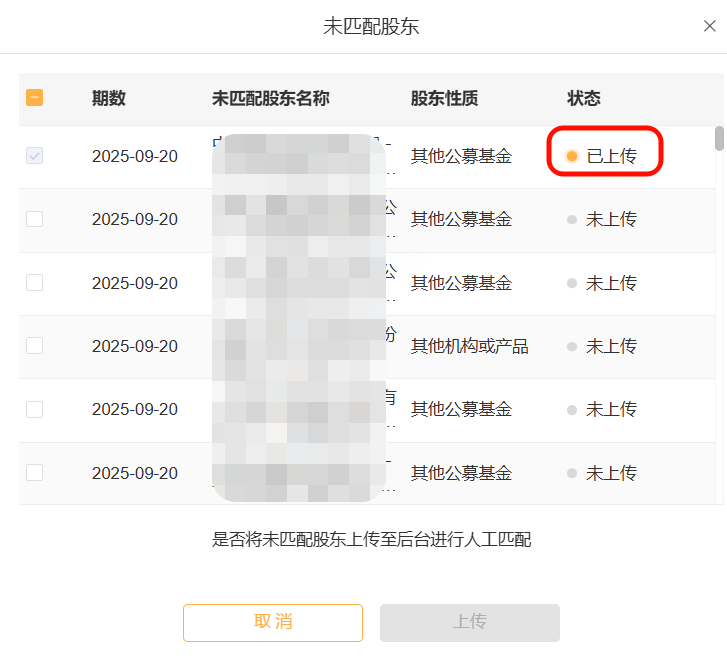Select the 未匹配股东名称 column header
727x671 pixels.
(x=270, y=98)
